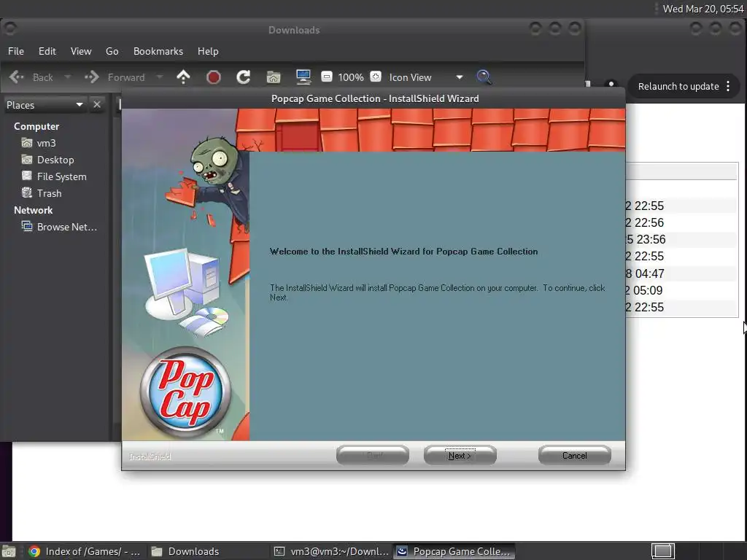Screen dimensions: 747x560
Task: Cancel the Popcap Game Collection installation
Action: coord(575,455)
